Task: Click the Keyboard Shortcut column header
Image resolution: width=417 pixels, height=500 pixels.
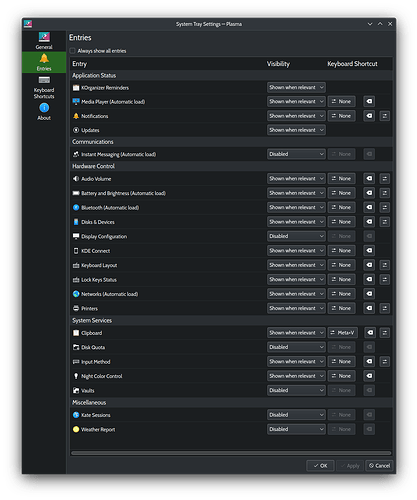Action: [352, 64]
